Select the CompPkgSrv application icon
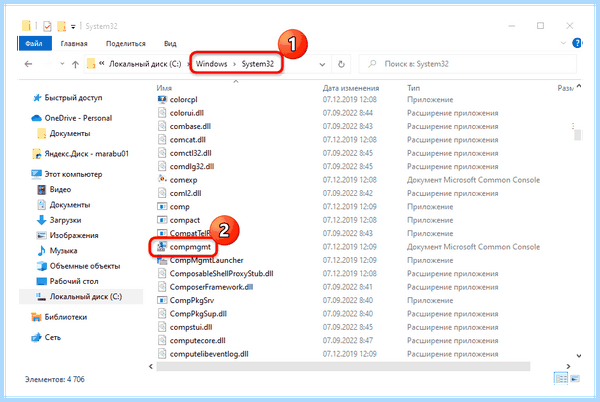The height and width of the screenshot is (402, 600). point(162,300)
